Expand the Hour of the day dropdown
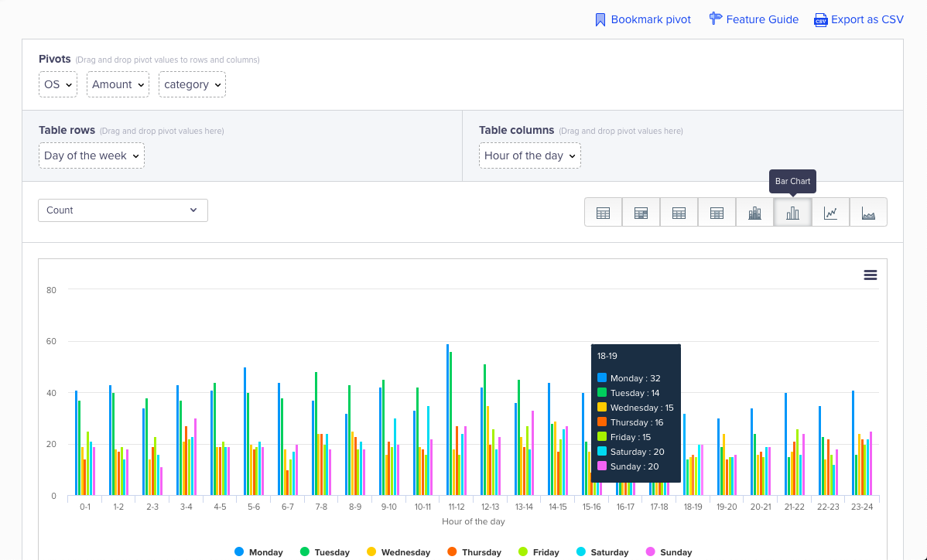927x560 pixels. point(530,155)
